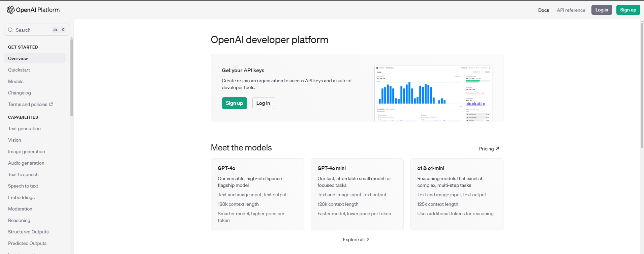The height and width of the screenshot is (254, 644).
Task: Open the Docs tab in header
Action: (x=544, y=10)
